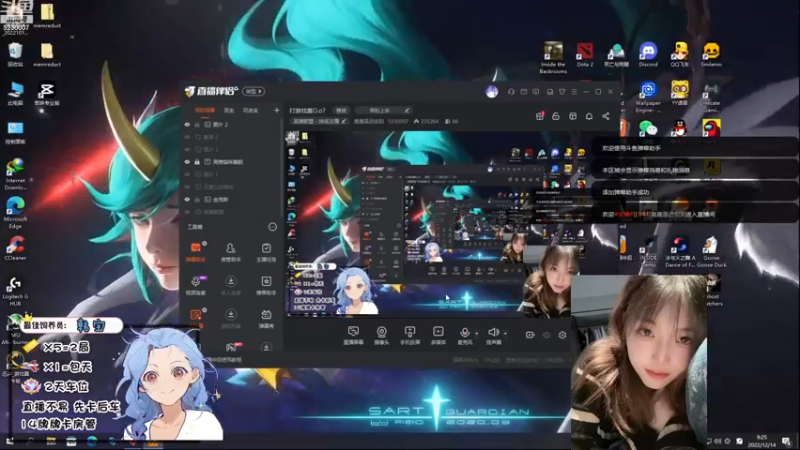Viewport: 800px width, 450px height.
Task: Toggle eye of the locked fourth source row
Action: (x=187, y=162)
